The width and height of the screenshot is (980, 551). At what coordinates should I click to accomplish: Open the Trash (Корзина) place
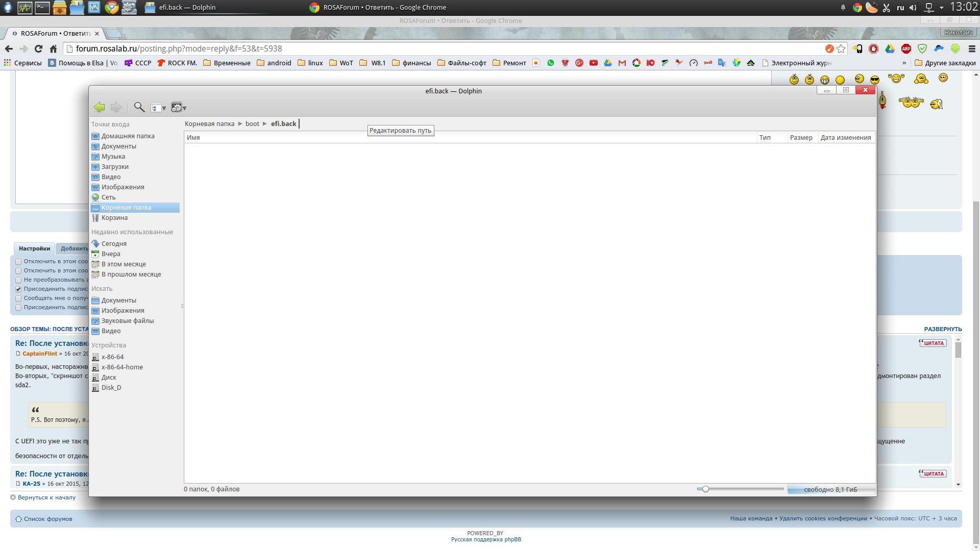[114, 218]
